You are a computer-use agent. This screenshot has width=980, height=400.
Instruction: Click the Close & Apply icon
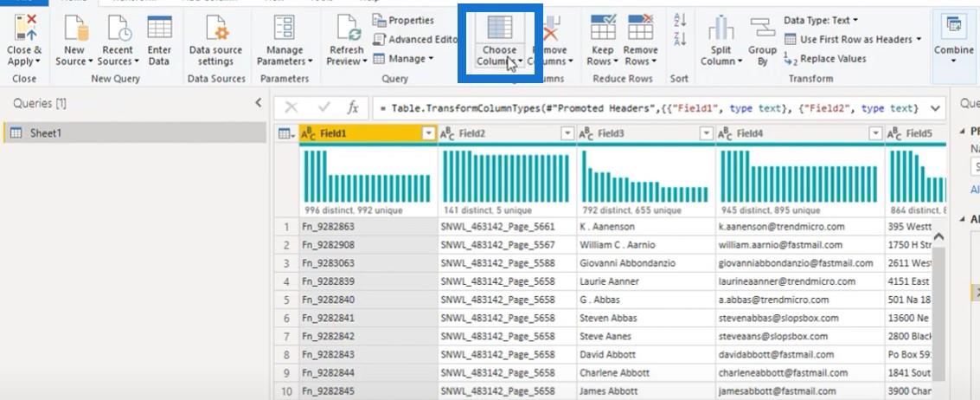point(25,27)
